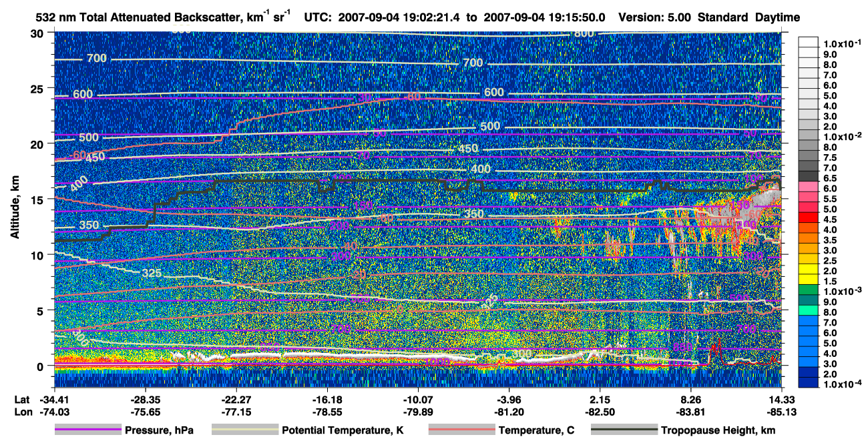Click the 'Lat' row label
The image size is (868, 445).
21,399
